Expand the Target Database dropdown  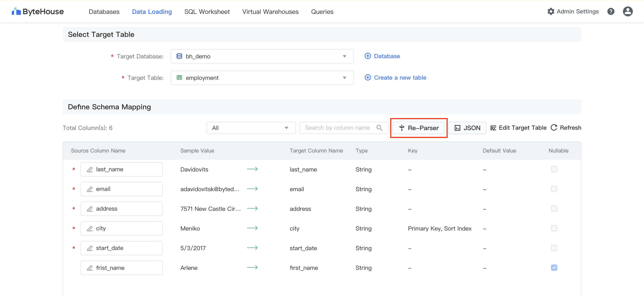(262, 56)
